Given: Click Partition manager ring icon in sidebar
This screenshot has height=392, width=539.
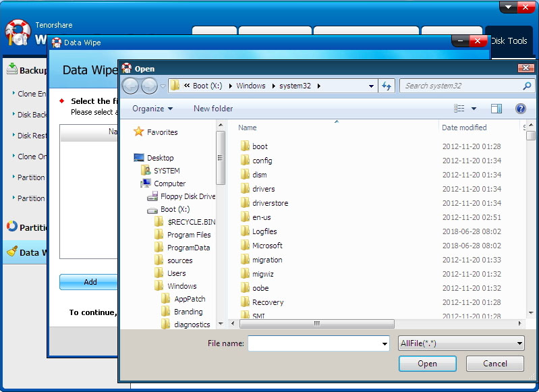Looking at the screenshot, I should [12, 226].
